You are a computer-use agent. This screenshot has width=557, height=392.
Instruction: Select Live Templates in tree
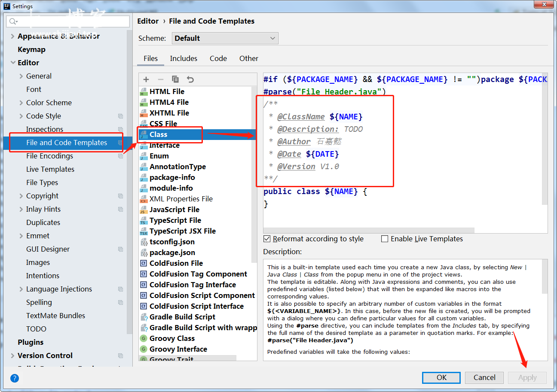50,169
